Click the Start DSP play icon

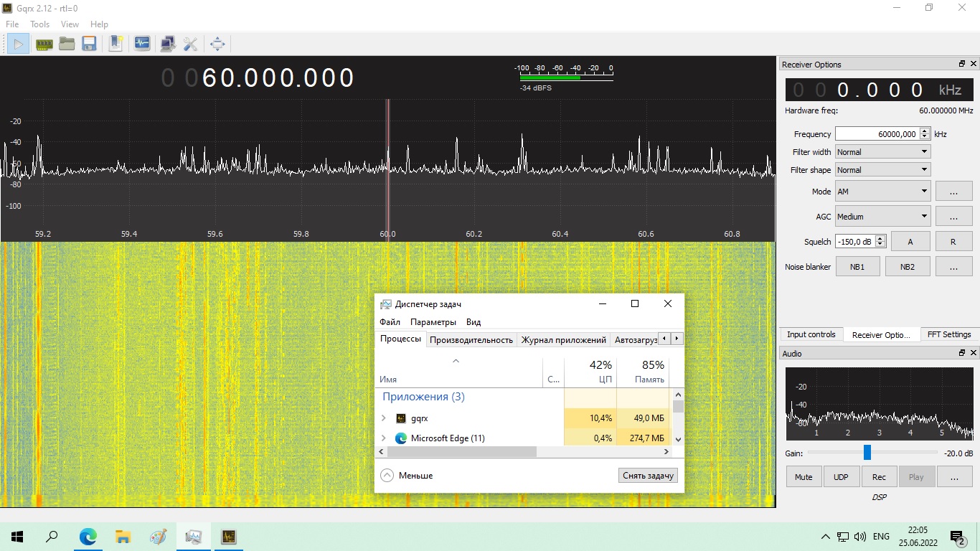18,44
